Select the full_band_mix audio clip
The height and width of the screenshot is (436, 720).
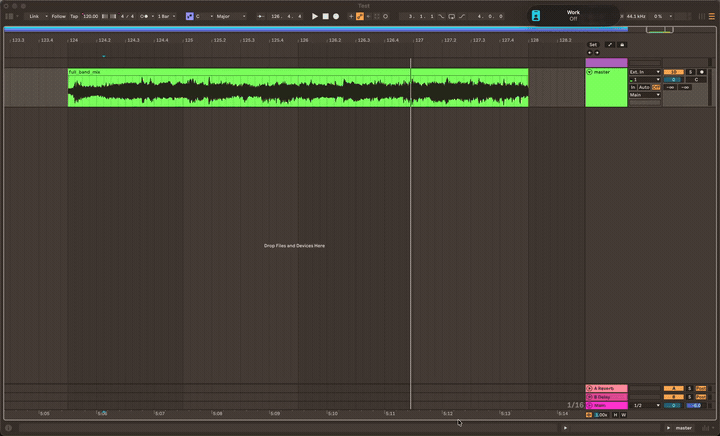coord(298,87)
